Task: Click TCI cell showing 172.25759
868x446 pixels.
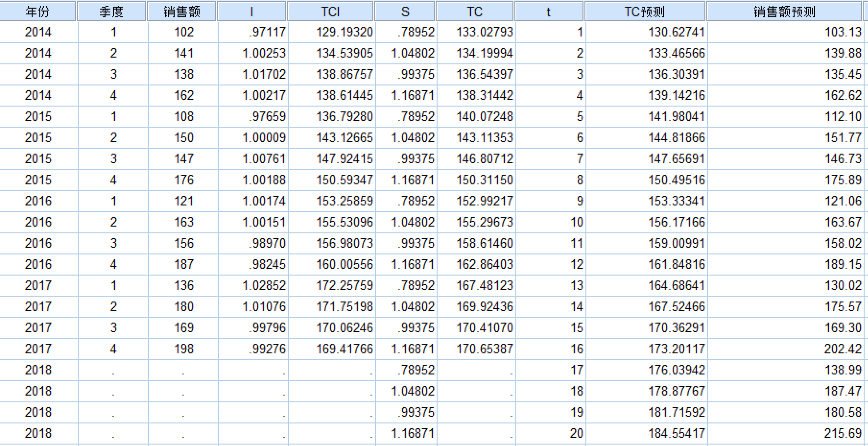Action: click(332, 286)
